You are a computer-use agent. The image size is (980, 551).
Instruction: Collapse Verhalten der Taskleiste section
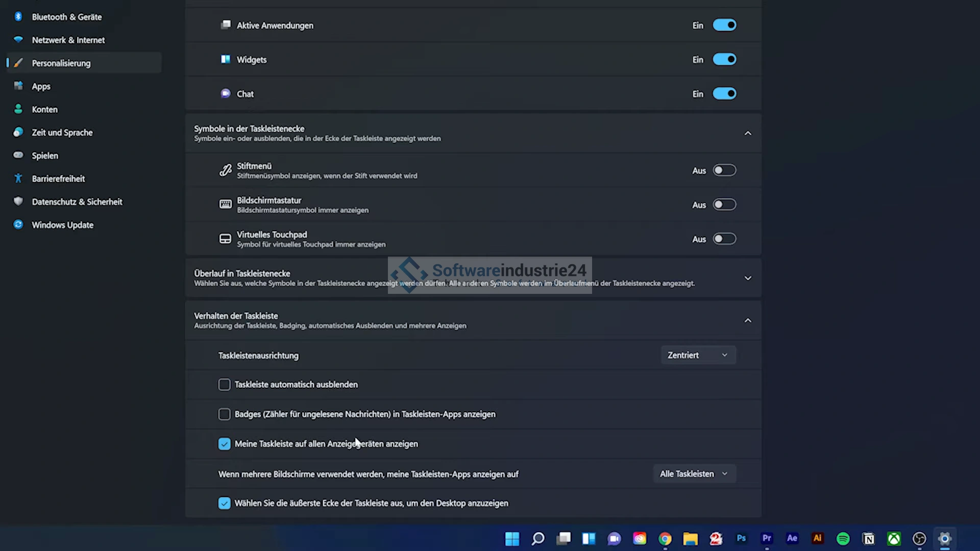pos(748,320)
